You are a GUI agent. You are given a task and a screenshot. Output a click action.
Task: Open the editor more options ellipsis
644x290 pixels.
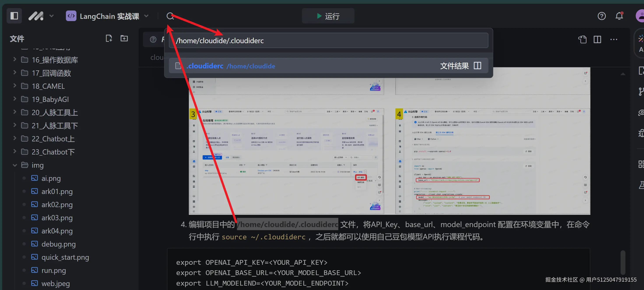[x=614, y=39]
